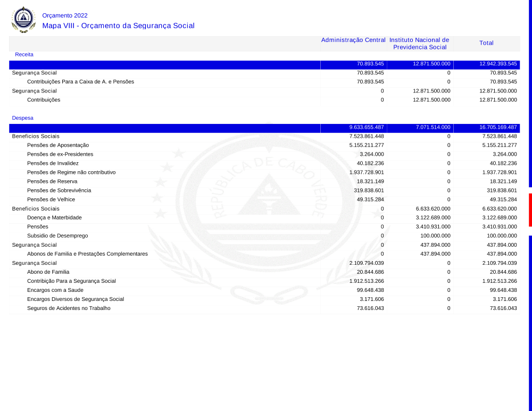Click the Doença e Maternidade row

pyautogui.click(x=54, y=217)
